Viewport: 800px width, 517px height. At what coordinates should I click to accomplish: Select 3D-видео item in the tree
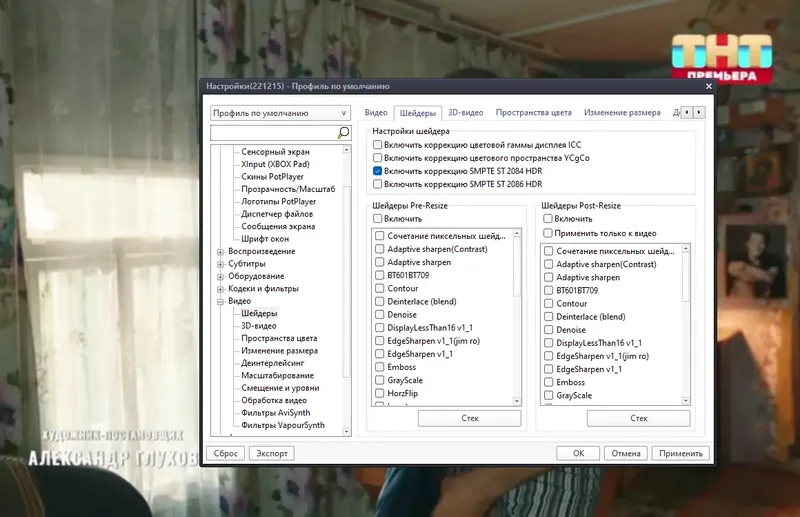tap(259, 326)
